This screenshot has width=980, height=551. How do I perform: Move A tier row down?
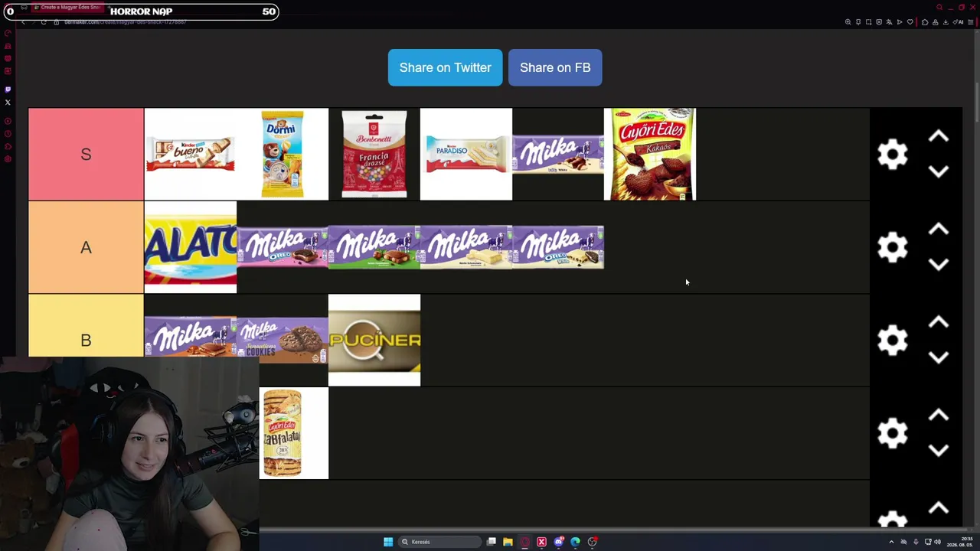[939, 264]
